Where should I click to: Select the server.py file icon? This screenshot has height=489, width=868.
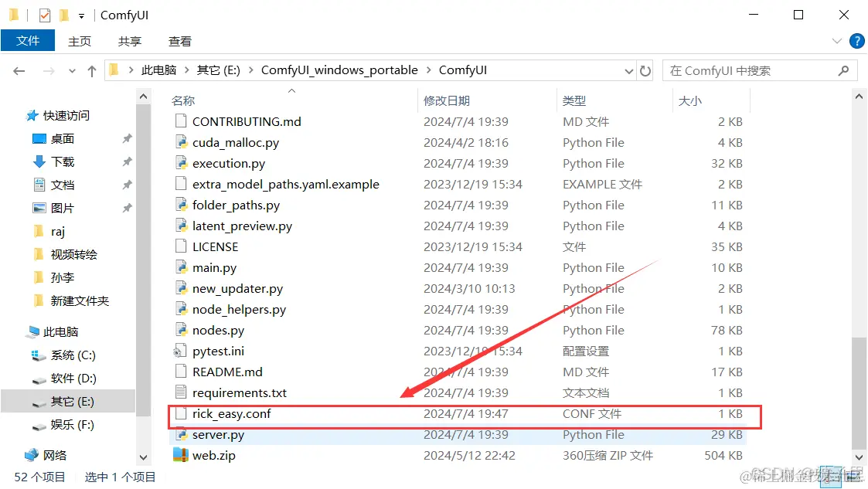180,435
